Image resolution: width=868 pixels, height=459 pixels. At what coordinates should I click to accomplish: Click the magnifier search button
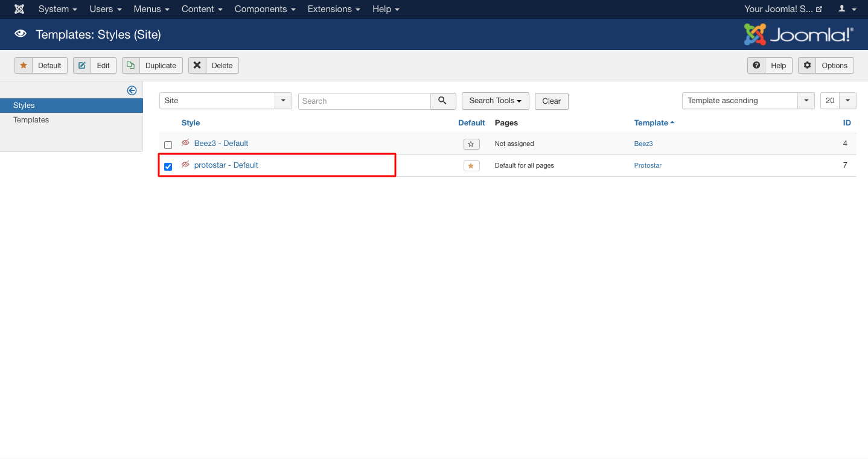443,101
